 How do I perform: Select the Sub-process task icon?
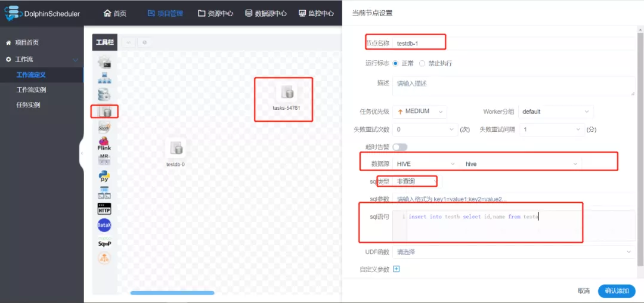104,78
